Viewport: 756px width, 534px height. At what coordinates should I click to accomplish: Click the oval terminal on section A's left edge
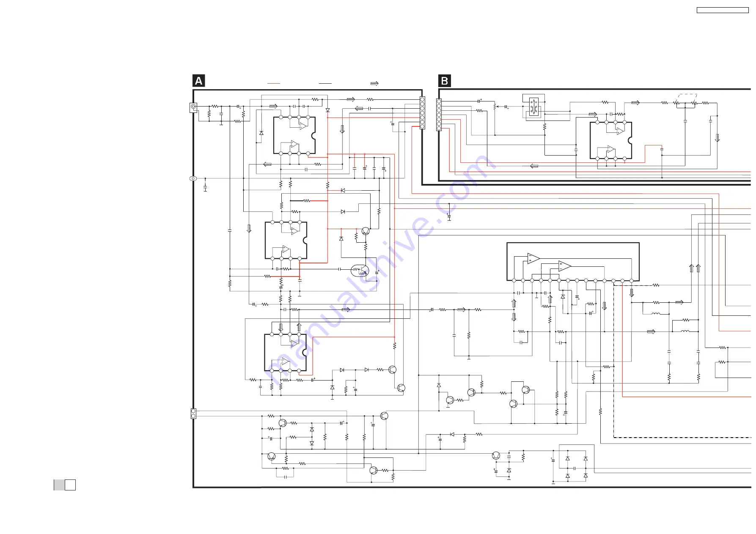pyautogui.click(x=193, y=178)
